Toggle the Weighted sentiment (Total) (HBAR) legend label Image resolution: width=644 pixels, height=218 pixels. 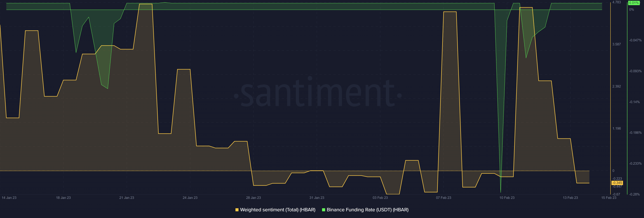278,210
